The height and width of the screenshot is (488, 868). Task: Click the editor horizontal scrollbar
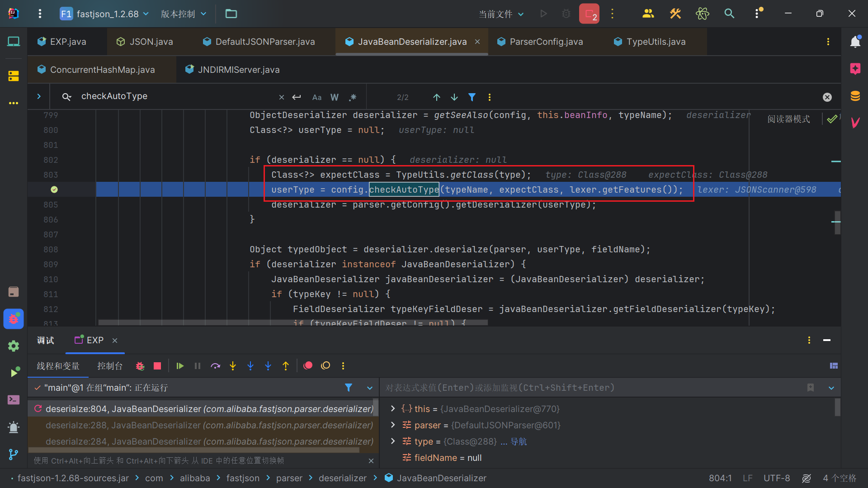click(x=293, y=322)
